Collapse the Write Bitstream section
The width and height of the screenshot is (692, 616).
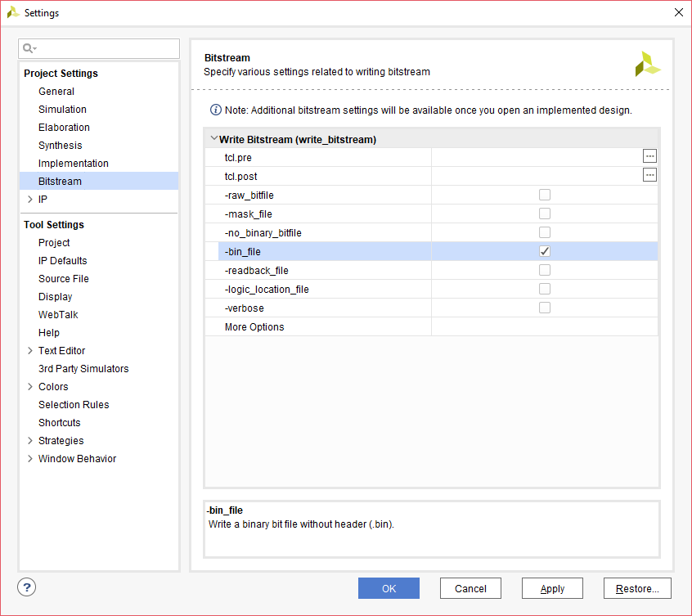pos(214,139)
